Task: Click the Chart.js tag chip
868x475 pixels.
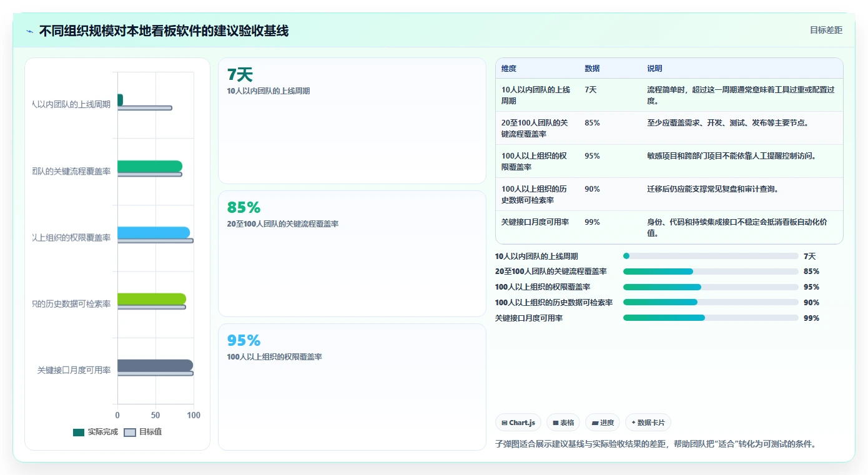Action: pyautogui.click(x=518, y=423)
